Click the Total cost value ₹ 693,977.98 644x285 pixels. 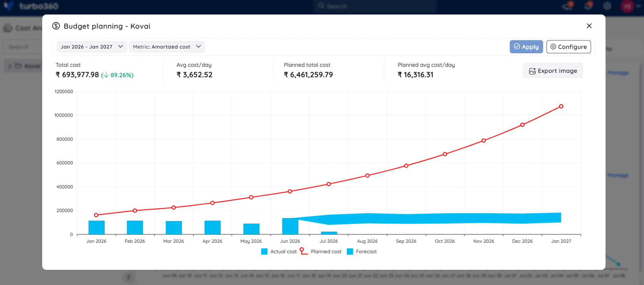tap(77, 75)
